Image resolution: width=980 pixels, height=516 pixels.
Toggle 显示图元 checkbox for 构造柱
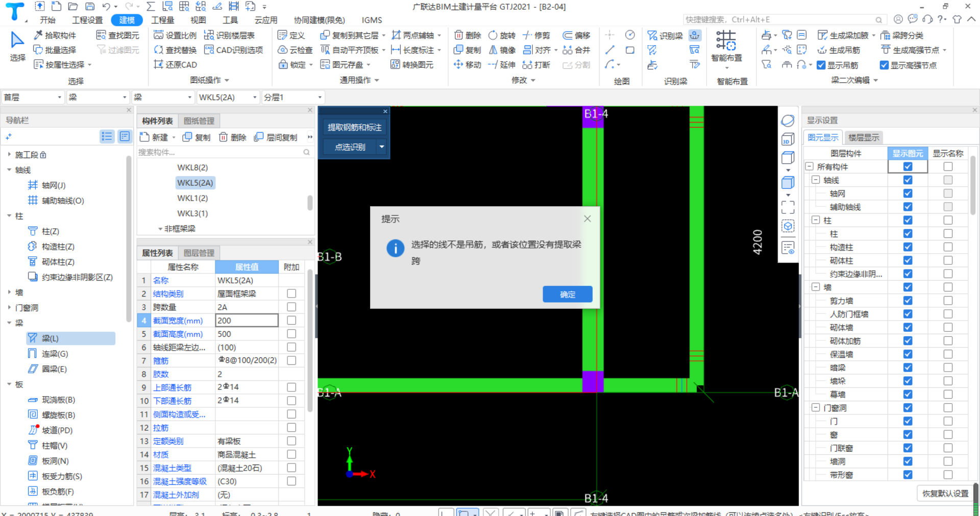(908, 247)
